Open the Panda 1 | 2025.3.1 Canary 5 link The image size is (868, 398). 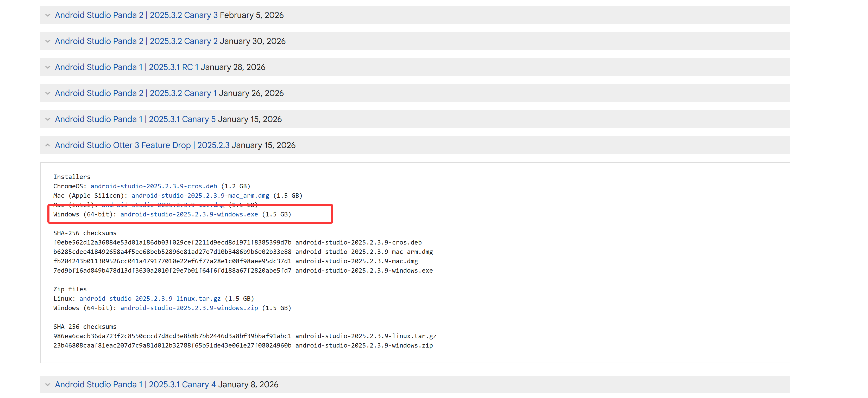(x=135, y=119)
